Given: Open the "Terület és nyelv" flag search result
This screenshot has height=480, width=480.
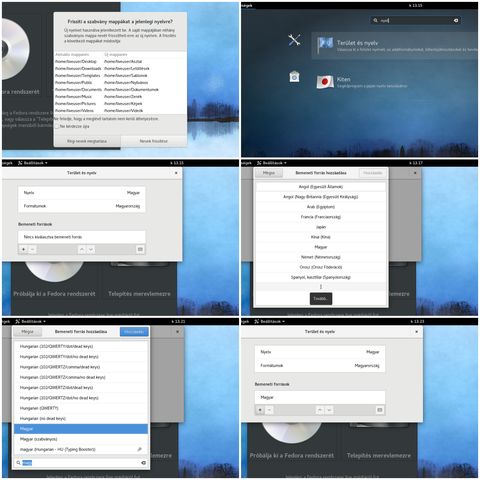Looking at the screenshot, I should [395, 46].
